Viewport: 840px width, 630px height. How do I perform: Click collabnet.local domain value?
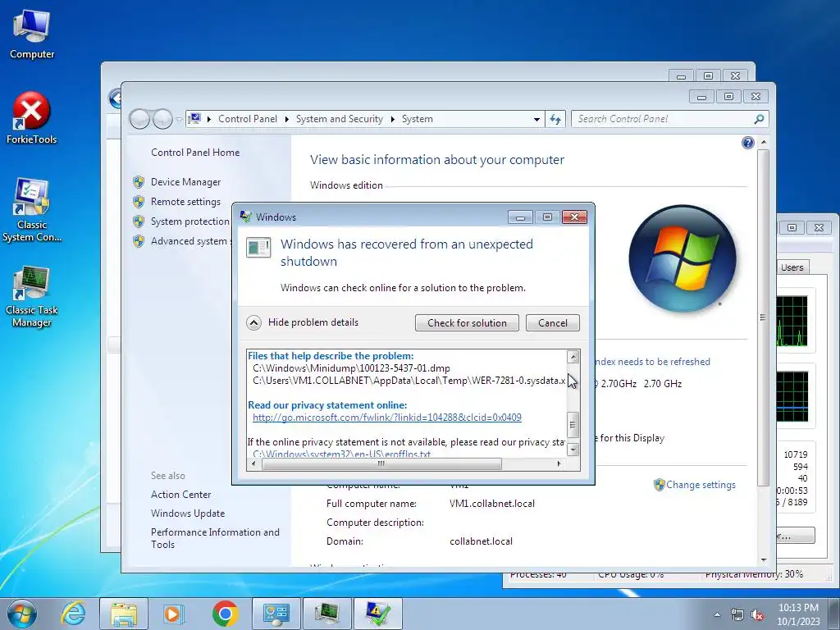[x=481, y=541]
